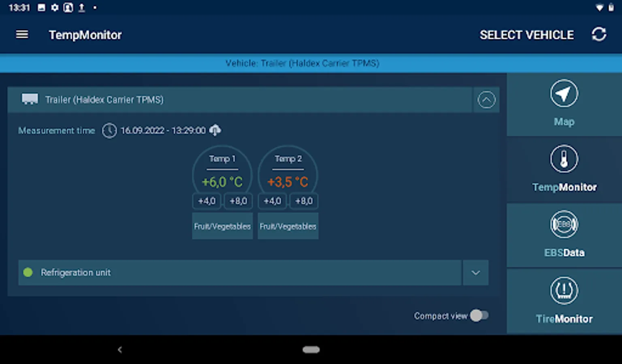Tap the Android back arrow
This screenshot has width=622, height=364.
[120, 349]
